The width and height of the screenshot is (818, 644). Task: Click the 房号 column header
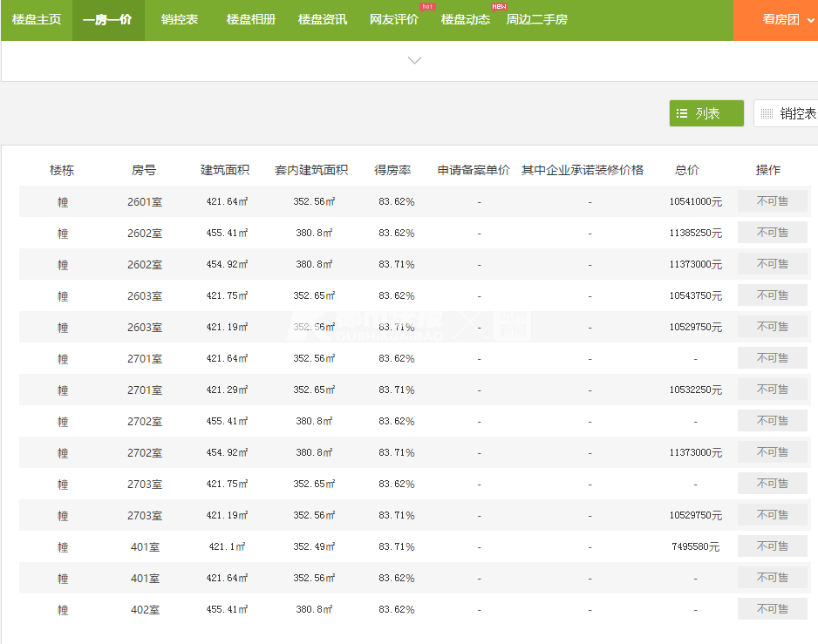click(x=144, y=170)
